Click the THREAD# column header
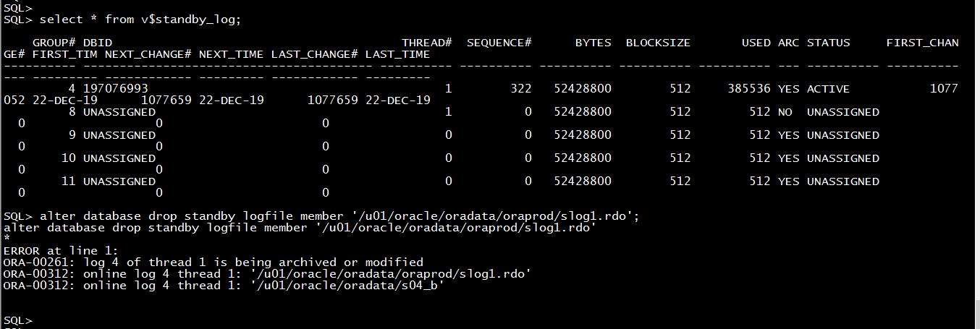 [x=427, y=43]
